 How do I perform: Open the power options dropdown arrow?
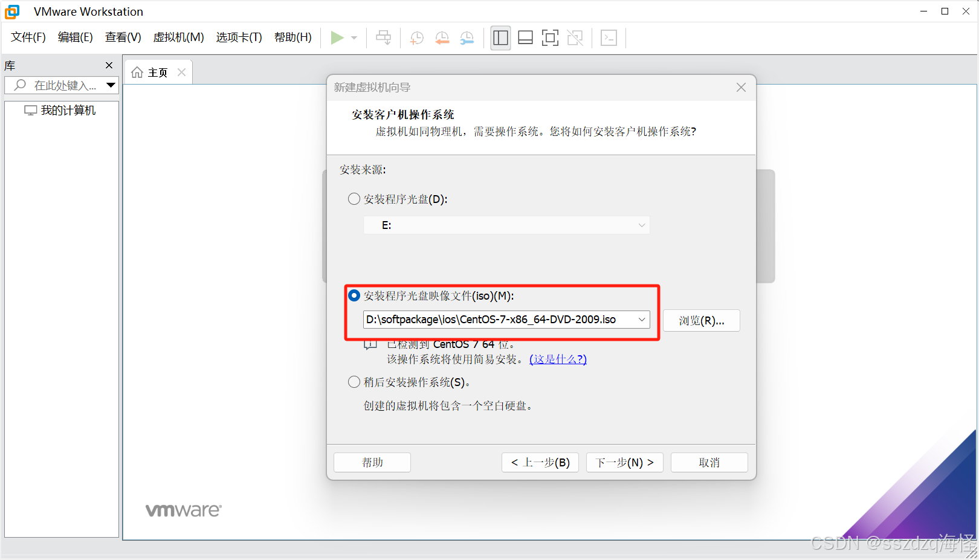(354, 38)
